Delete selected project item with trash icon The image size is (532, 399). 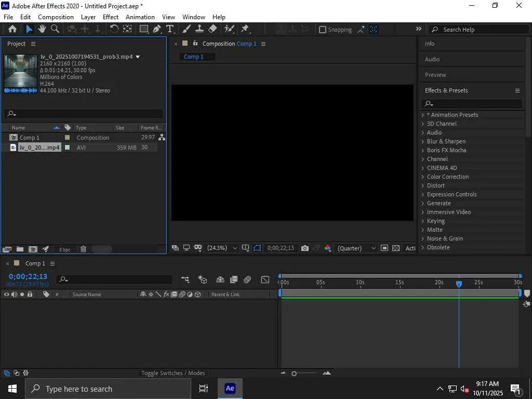point(83,249)
